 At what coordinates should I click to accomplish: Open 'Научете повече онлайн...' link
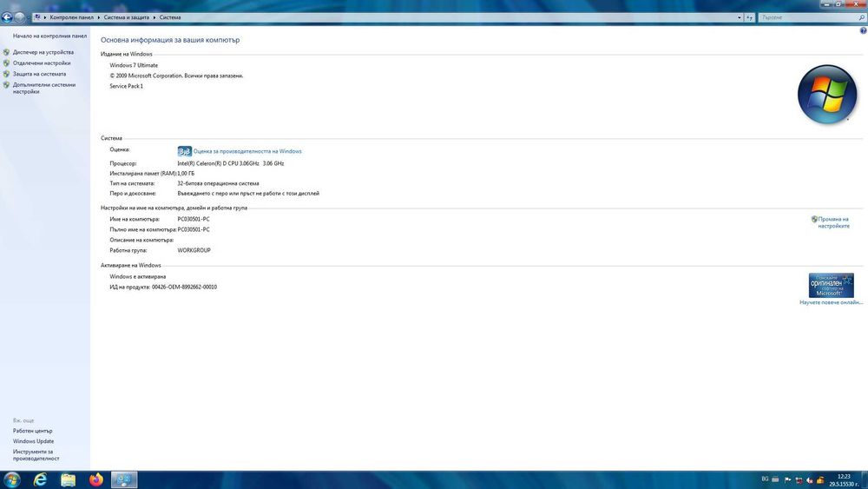point(831,302)
